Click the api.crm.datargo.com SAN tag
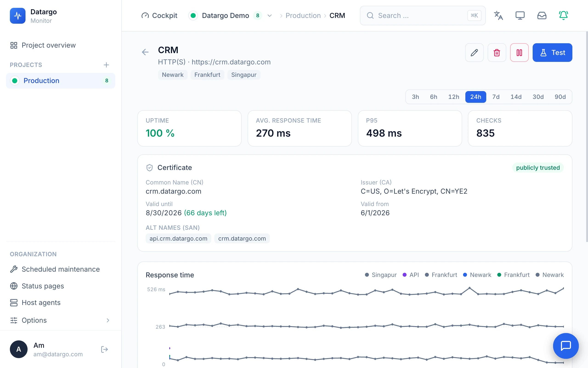Viewport: 588px width, 368px height. 178,239
